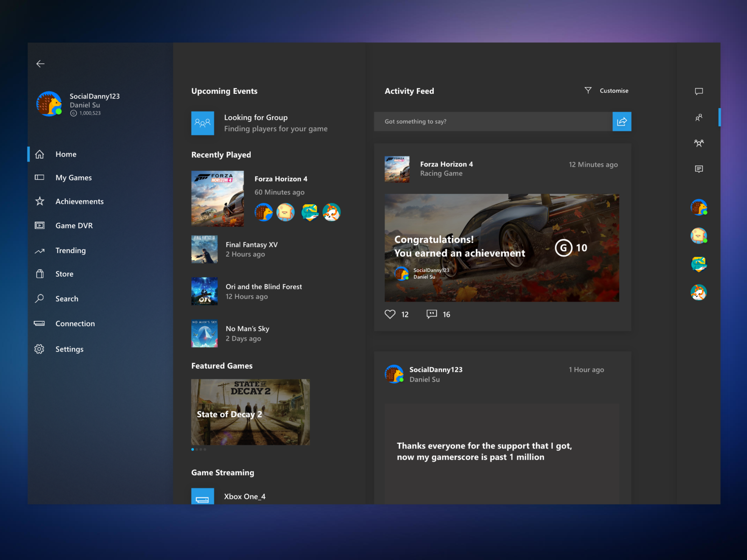Click the Customise button

click(614, 91)
